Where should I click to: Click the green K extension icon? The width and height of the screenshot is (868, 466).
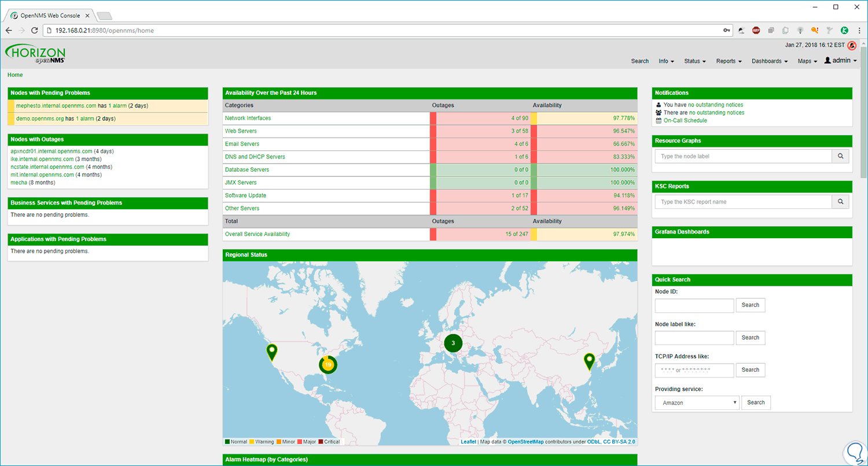[x=844, y=30]
